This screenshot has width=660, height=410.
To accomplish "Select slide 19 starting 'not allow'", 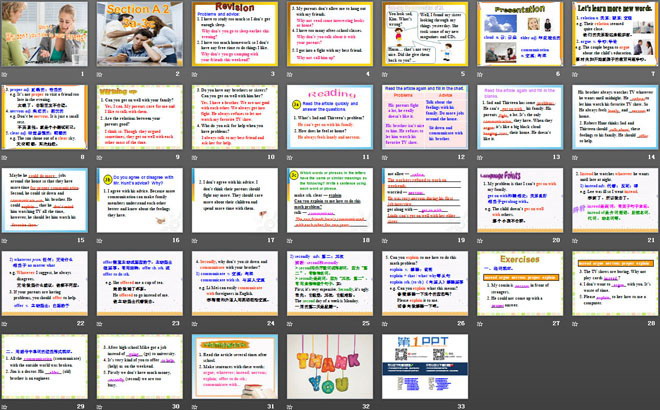I will tap(425, 200).
